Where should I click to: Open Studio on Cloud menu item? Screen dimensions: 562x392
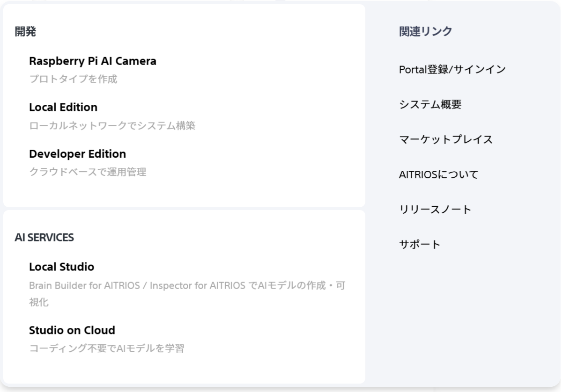[x=72, y=331]
